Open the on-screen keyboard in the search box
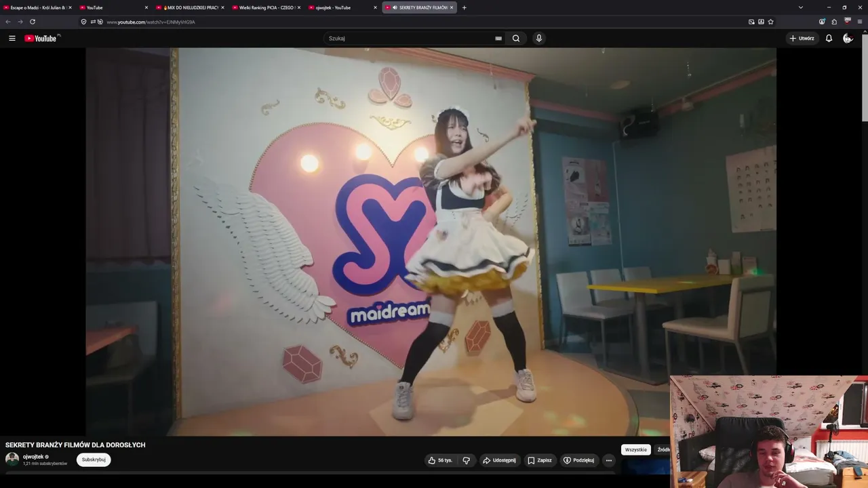Viewport: 868px width, 488px height. [x=498, y=39]
